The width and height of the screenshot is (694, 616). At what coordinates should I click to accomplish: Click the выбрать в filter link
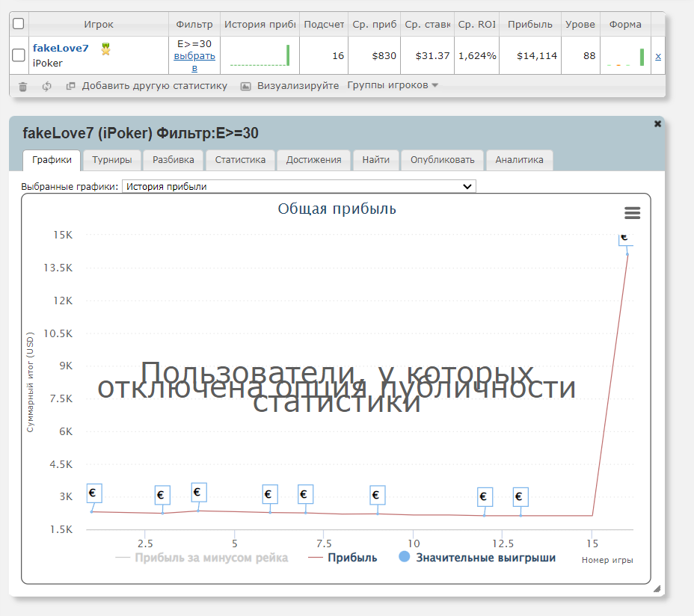(194, 62)
